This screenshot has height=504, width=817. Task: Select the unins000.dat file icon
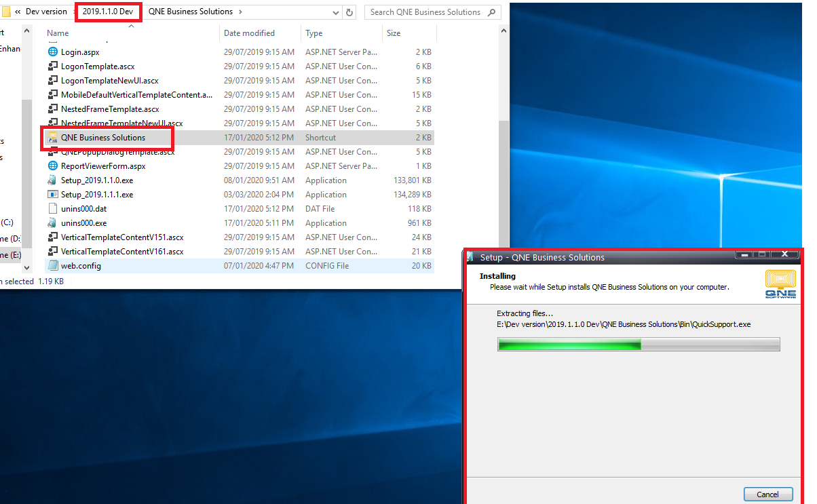(x=52, y=209)
